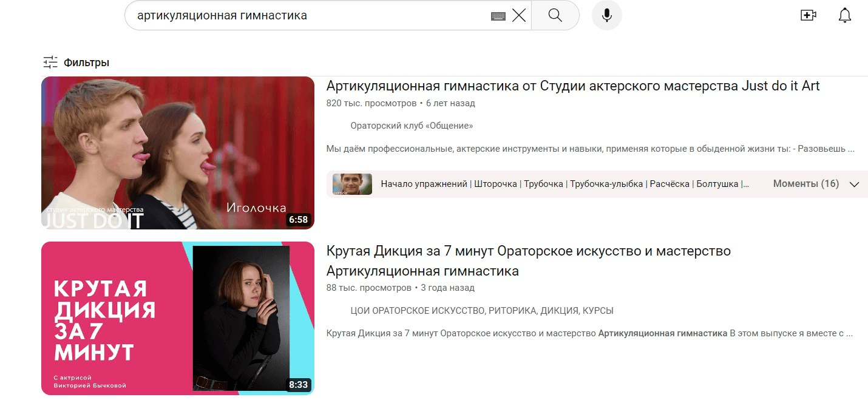868x400 pixels.
Task: Open the notifications bell
Action: tap(845, 15)
